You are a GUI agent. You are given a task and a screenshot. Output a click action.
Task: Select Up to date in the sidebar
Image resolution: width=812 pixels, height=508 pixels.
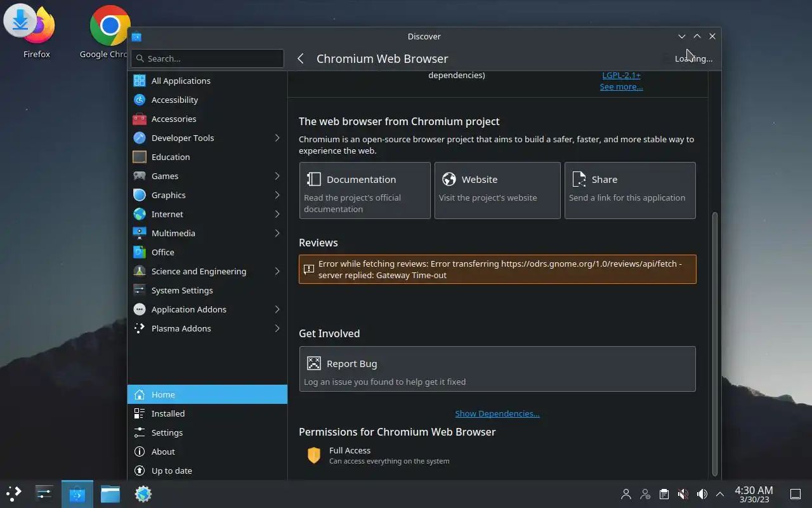[x=171, y=471]
